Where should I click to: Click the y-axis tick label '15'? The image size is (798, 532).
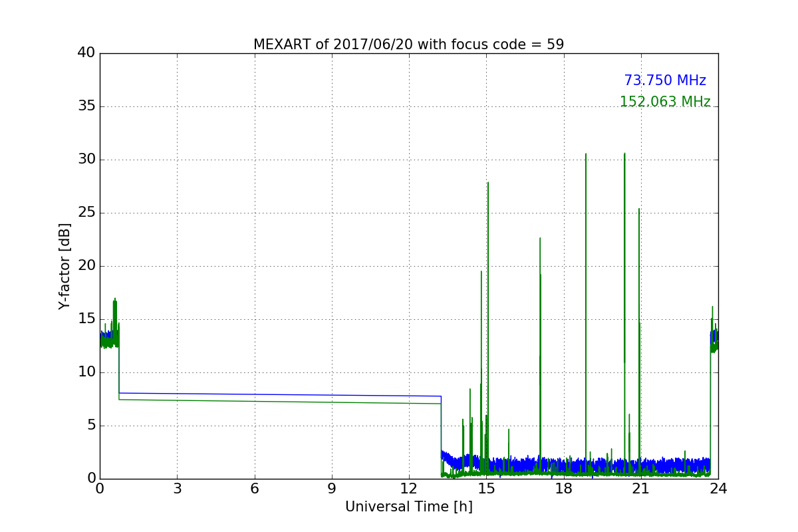click(86, 319)
